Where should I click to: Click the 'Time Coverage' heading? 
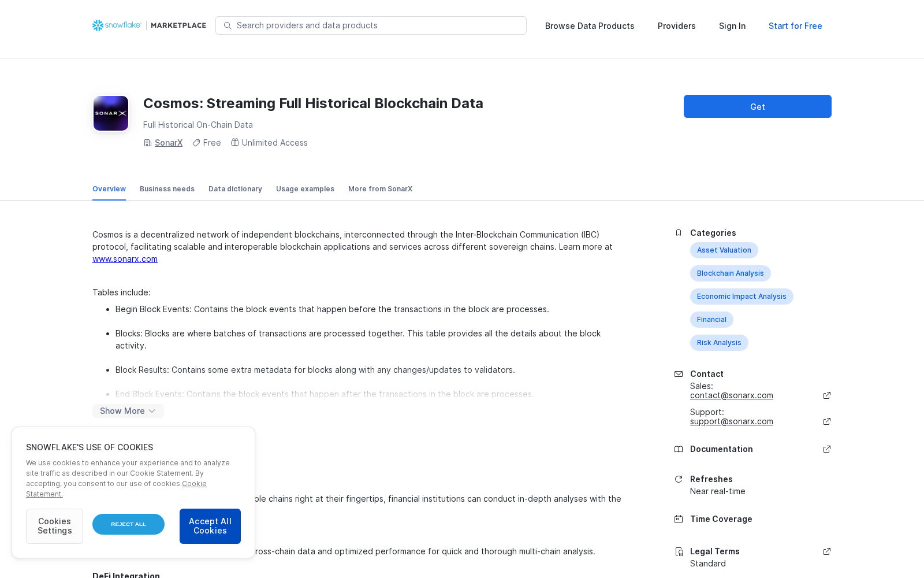[x=721, y=519]
